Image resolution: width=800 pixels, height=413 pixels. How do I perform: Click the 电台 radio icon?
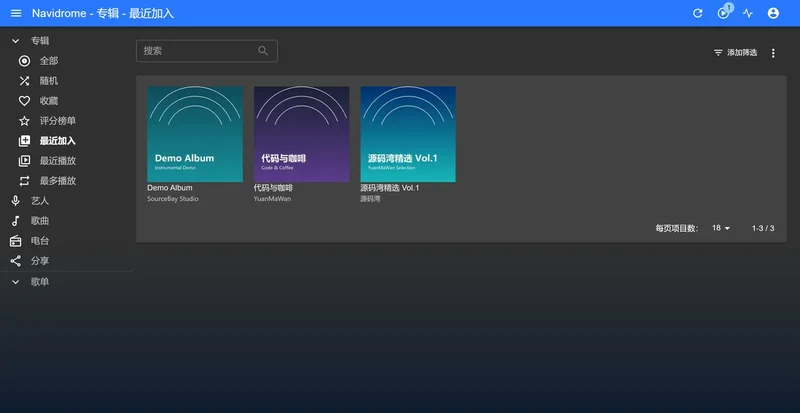point(16,241)
